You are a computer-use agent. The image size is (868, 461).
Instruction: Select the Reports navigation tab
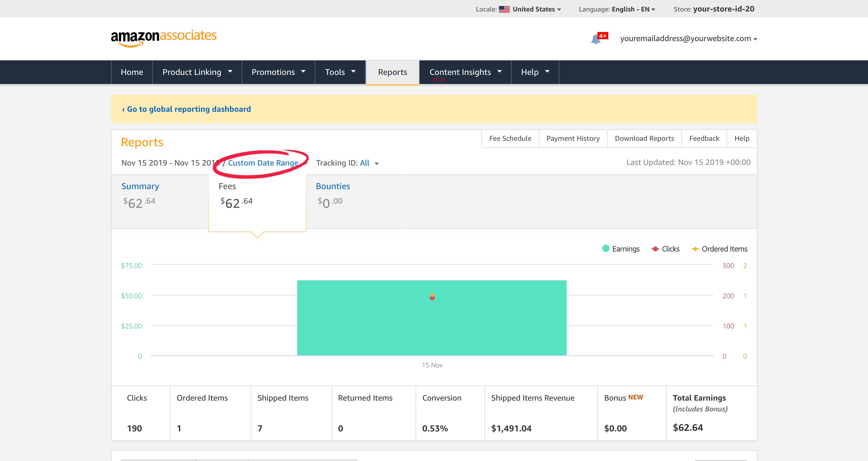pos(393,72)
